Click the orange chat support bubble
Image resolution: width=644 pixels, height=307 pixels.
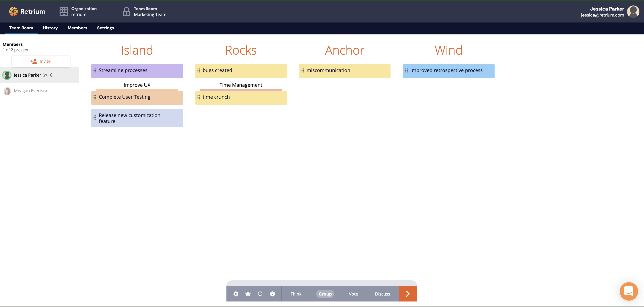628,291
